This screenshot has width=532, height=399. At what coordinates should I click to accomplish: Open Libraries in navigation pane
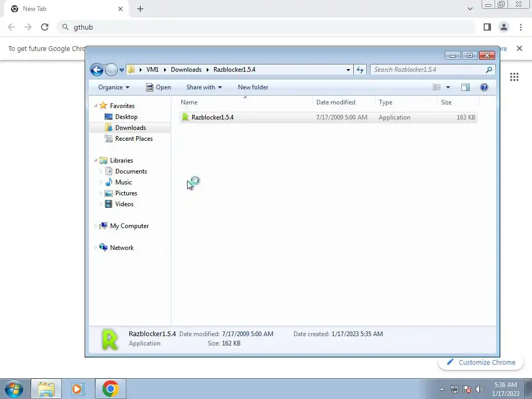click(122, 161)
